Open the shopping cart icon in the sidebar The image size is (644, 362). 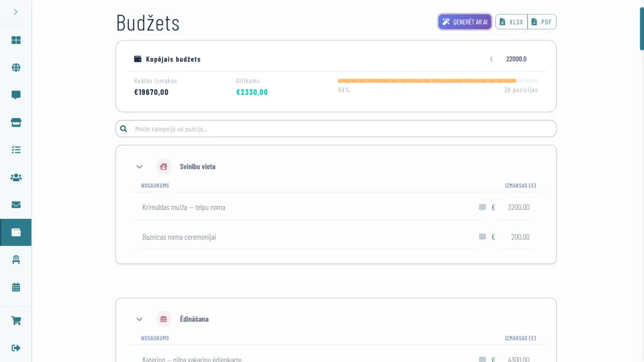tap(16, 321)
